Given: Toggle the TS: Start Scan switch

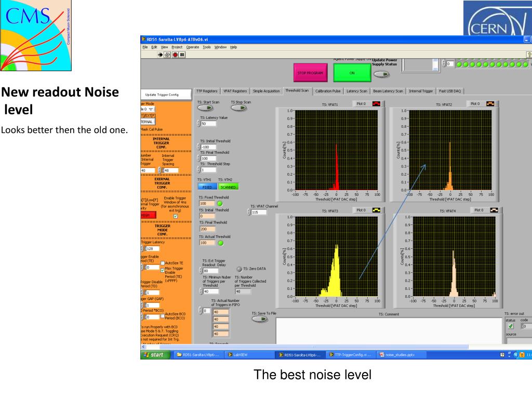Looking at the screenshot, I should 205,108.
